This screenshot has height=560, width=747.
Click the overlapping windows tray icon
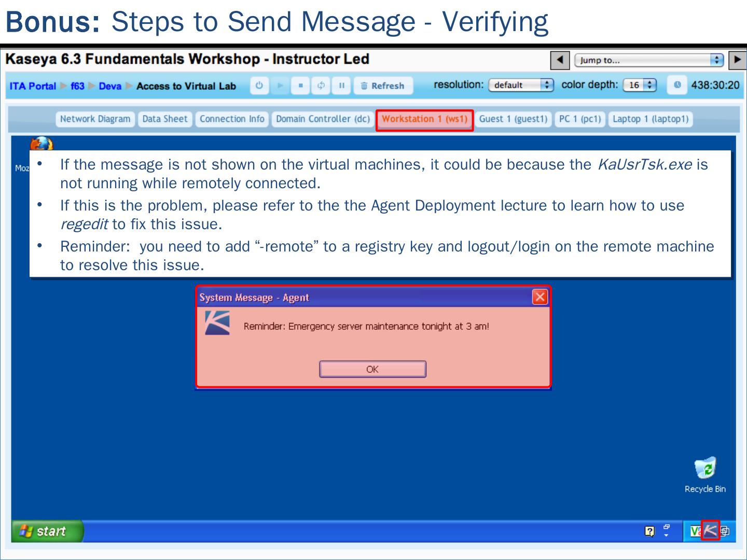pyautogui.click(x=725, y=531)
